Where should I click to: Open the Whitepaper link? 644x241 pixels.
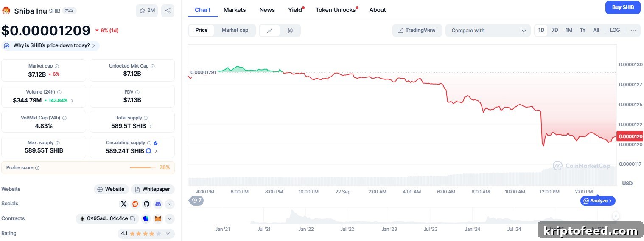pos(153,189)
